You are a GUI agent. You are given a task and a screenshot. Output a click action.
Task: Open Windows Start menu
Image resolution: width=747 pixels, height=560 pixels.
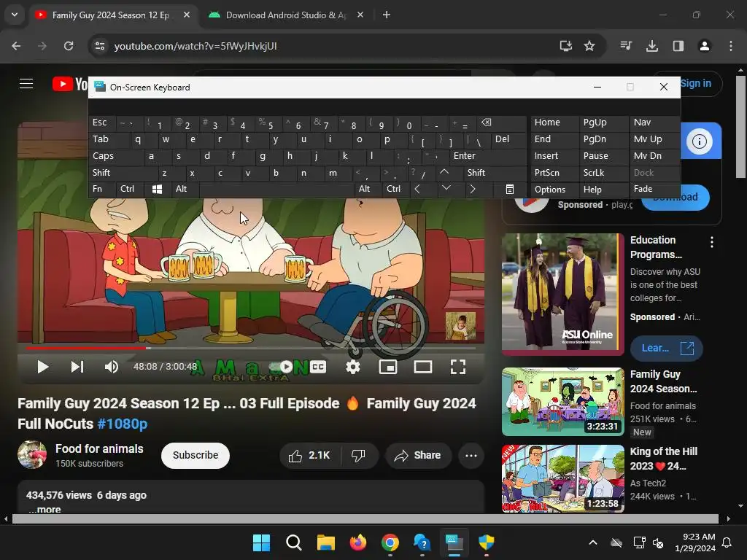coord(261,542)
